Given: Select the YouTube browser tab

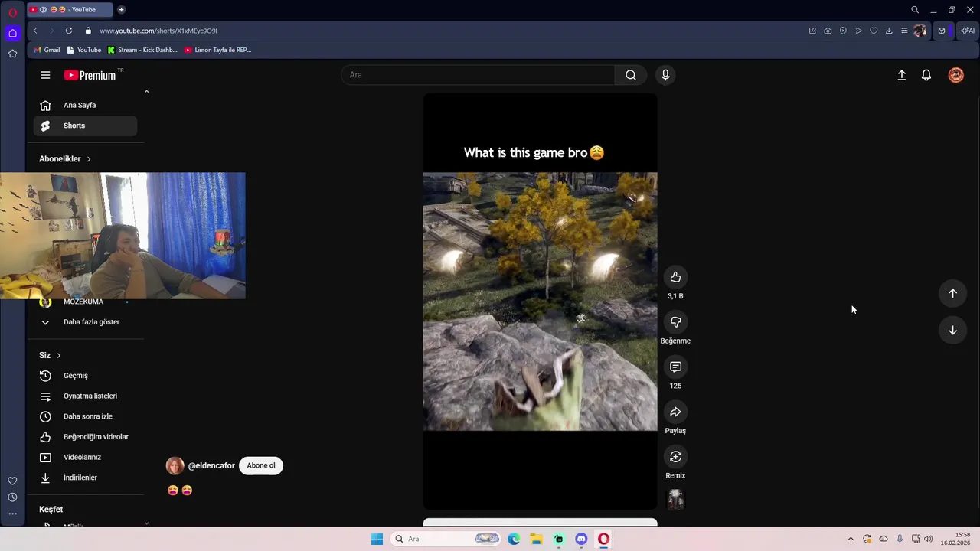Looking at the screenshot, I should coord(70,10).
